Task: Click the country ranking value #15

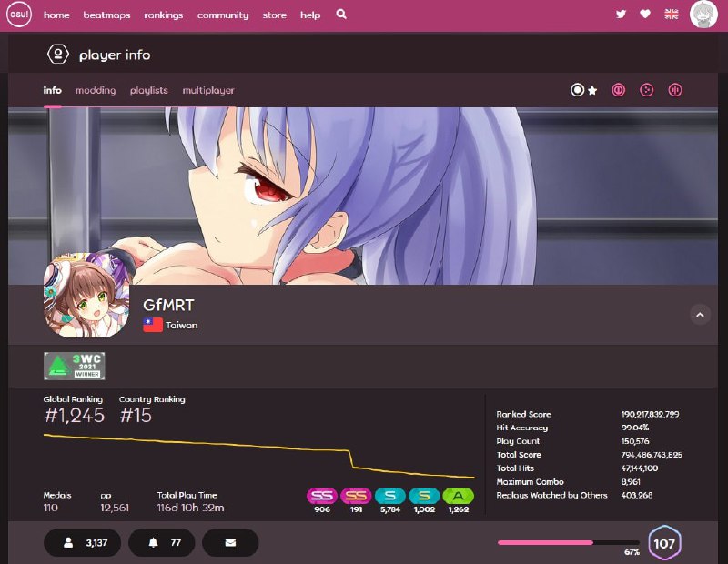Action: point(136,415)
